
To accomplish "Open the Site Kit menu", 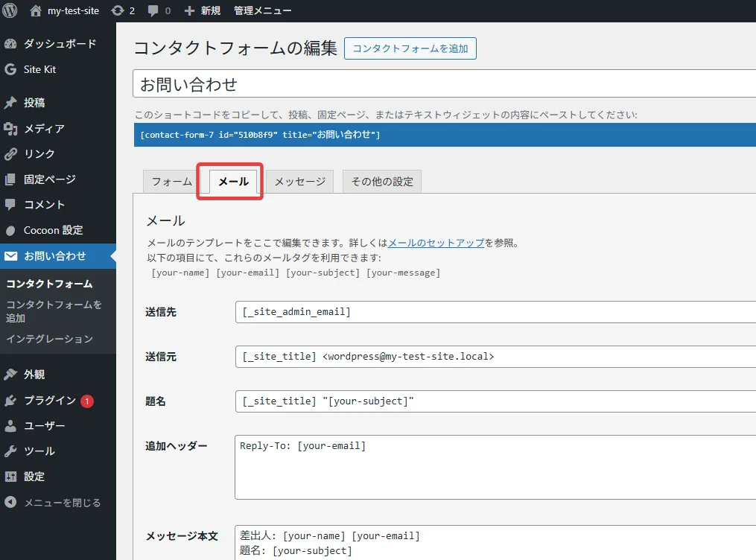I will (58, 69).
